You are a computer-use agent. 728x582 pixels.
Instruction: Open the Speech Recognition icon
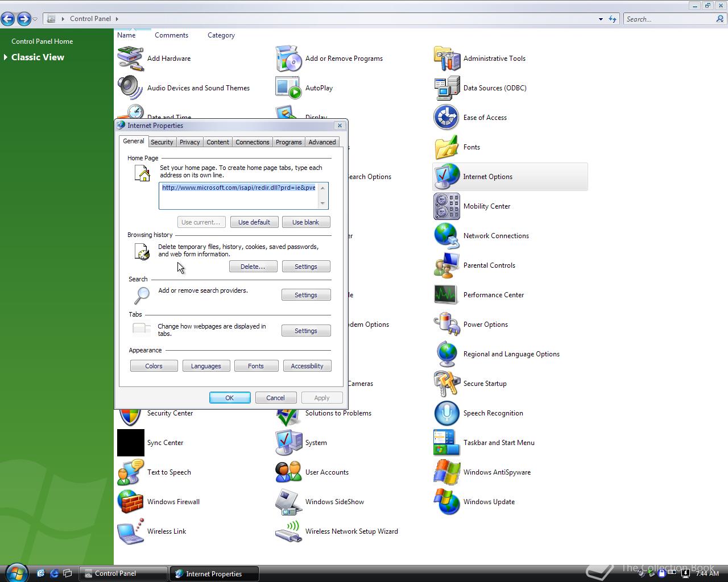coord(446,413)
